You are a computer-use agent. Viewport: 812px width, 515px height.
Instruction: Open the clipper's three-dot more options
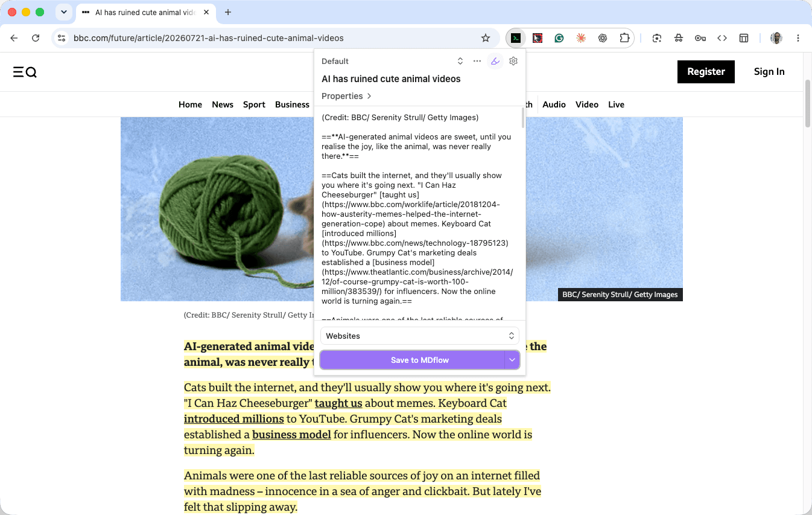[477, 61]
